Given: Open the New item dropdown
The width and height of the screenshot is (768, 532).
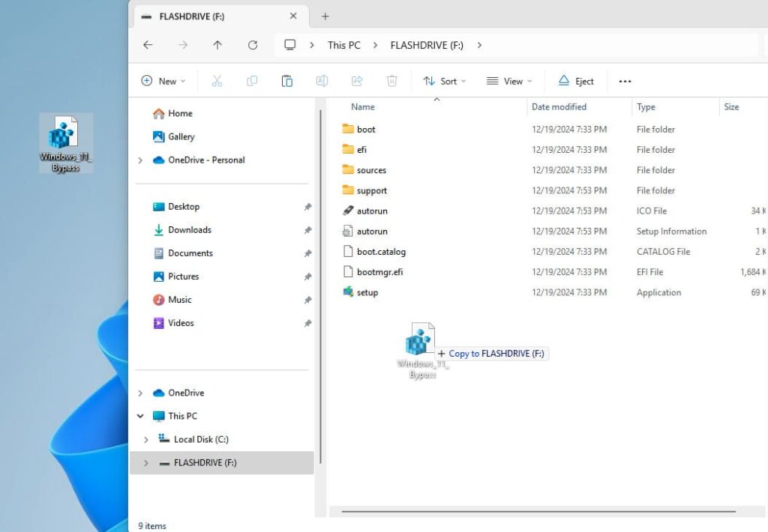Looking at the screenshot, I should coord(163,81).
